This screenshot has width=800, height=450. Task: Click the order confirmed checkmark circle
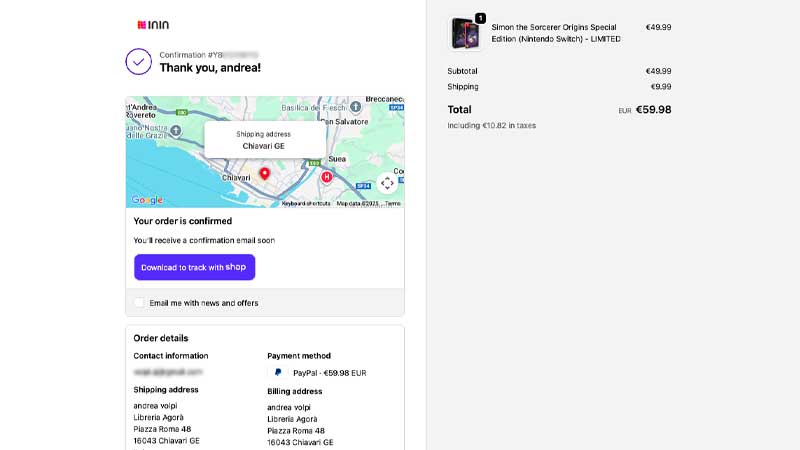pos(139,61)
